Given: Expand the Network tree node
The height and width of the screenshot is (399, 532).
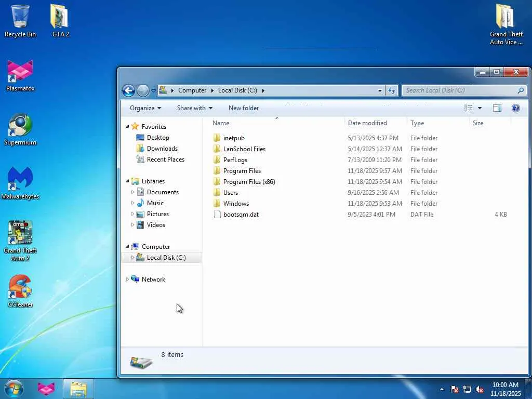Looking at the screenshot, I should pyautogui.click(x=127, y=279).
